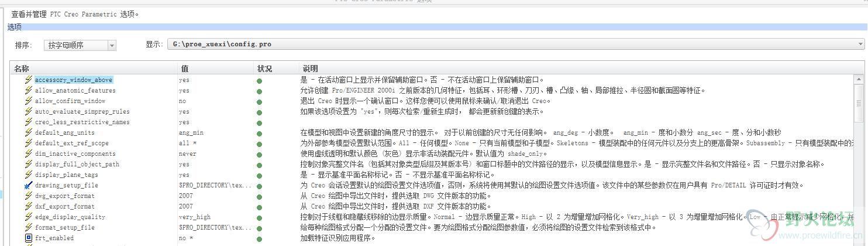Select the dwg_export_format option name
The height and width of the screenshot is (246, 868).
(x=64, y=196)
